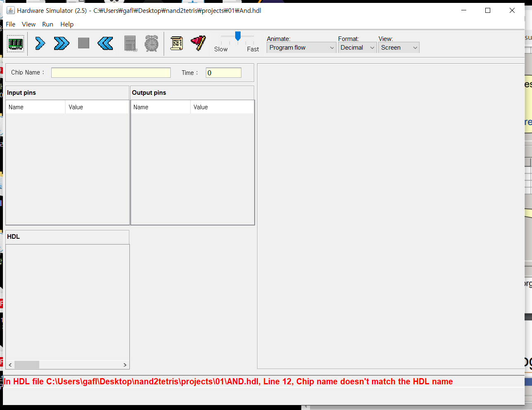Click the red flag Breakpoints icon
Screen dimensions: 532x410
pyautogui.click(x=198, y=43)
